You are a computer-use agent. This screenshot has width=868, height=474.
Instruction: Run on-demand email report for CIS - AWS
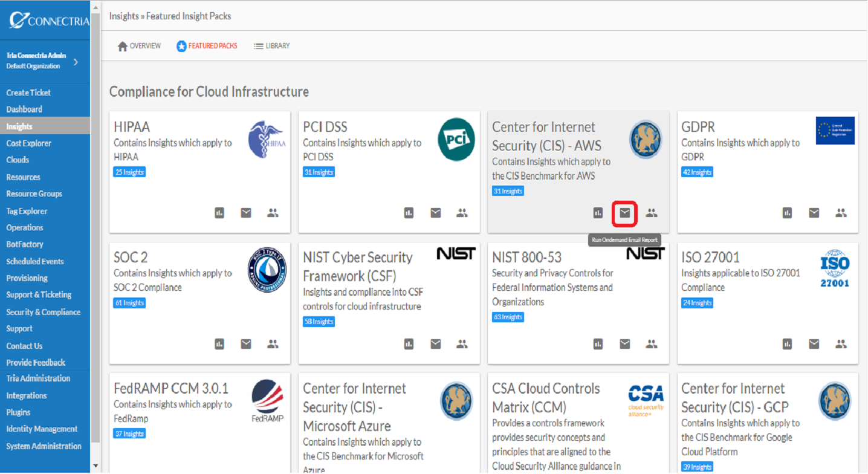(x=624, y=213)
